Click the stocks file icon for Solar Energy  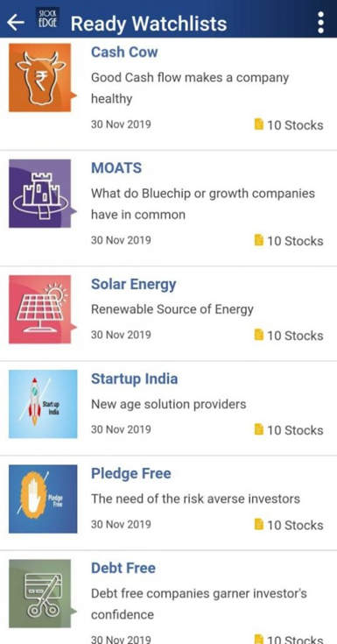point(258,335)
